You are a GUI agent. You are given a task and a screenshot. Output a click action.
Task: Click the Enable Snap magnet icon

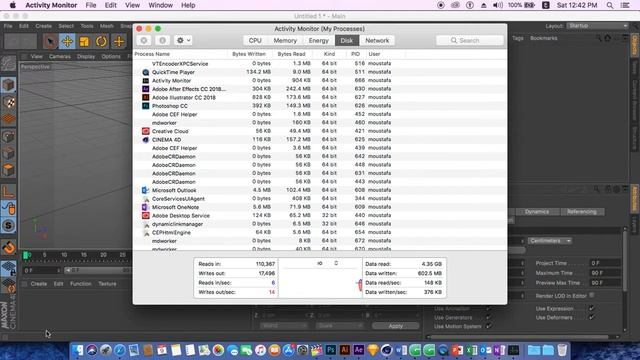pos(8,247)
